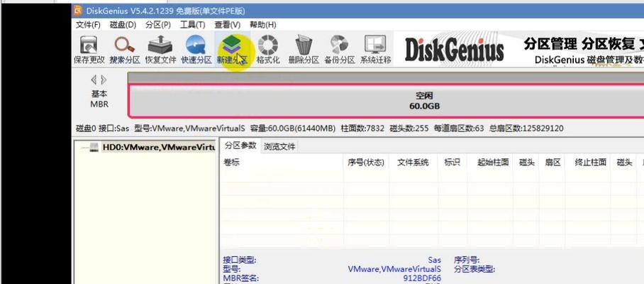The image size is (644, 284).
Task: Click the 标识 column header
Action: [453, 163]
